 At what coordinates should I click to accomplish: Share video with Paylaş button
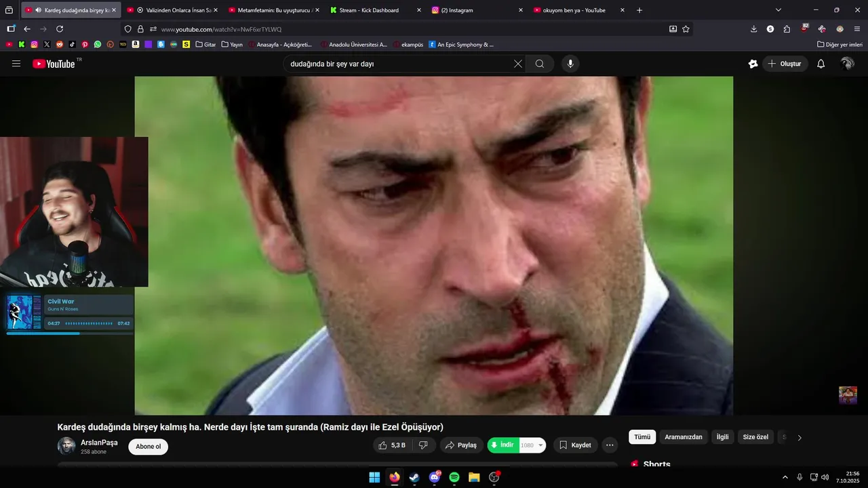click(461, 445)
